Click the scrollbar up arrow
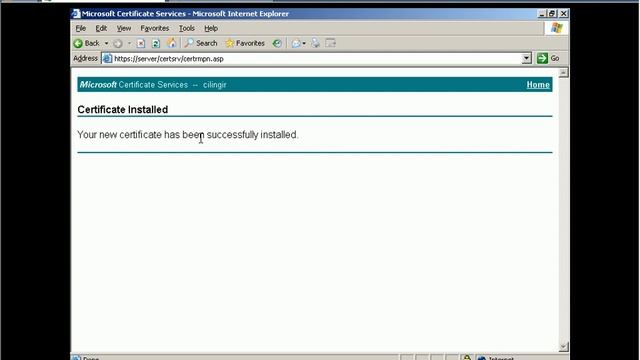 pos(563,73)
